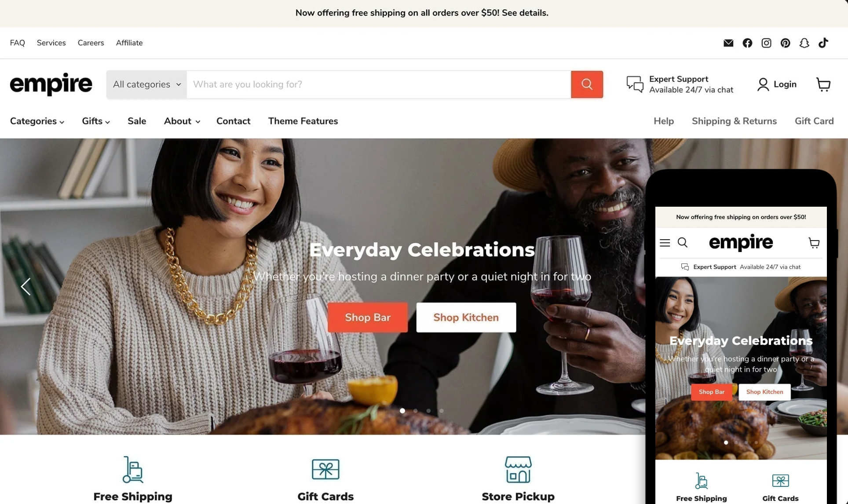Expand the Gifts navigation menu
Screen dimensions: 848x504
click(x=95, y=121)
